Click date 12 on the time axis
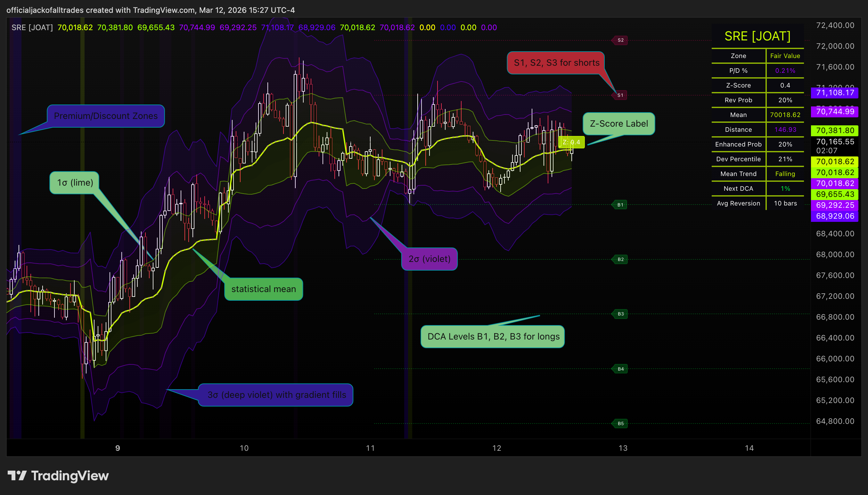Viewport: 868px width, 495px height. tap(497, 448)
